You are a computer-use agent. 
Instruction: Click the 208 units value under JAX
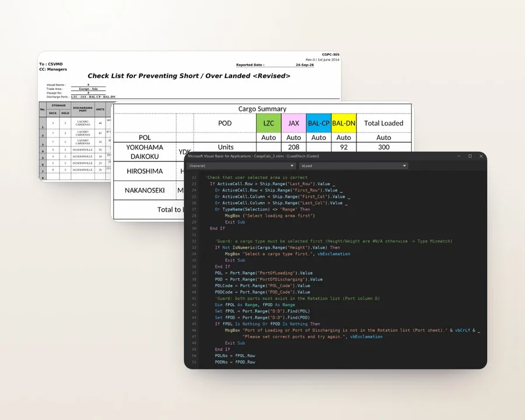click(293, 147)
